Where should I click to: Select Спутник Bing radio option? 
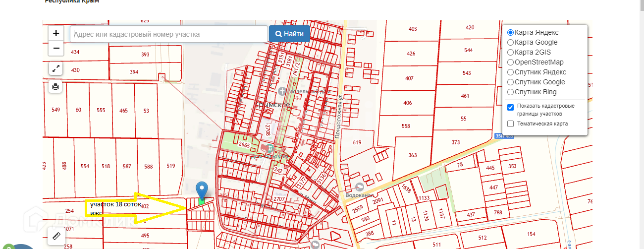(510, 92)
